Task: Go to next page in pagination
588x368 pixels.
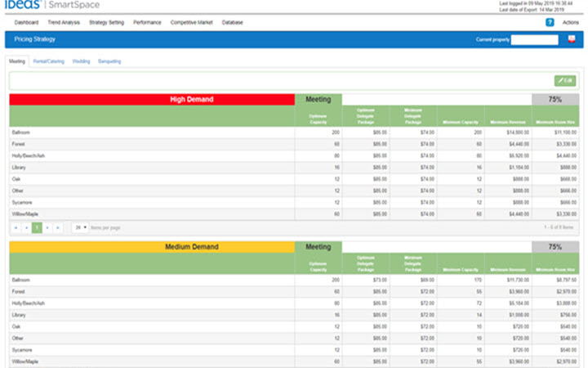Action: pyautogui.click(x=47, y=227)
